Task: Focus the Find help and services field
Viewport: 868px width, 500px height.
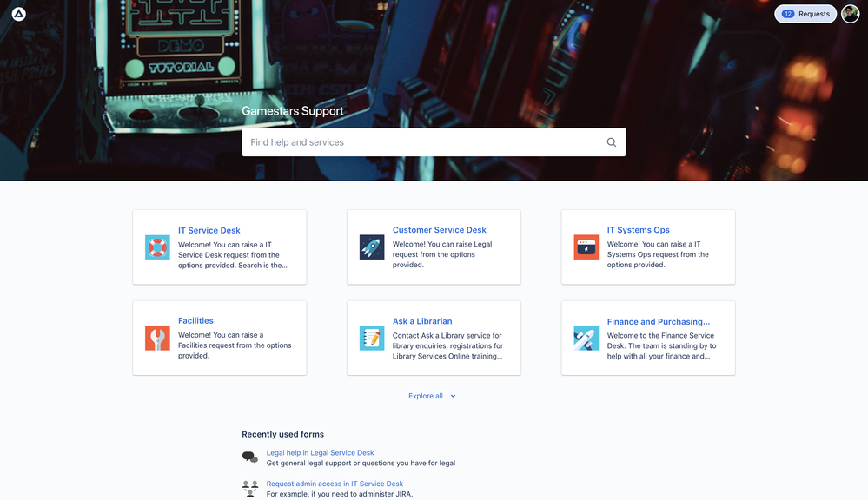Action: tap(434, 142)
